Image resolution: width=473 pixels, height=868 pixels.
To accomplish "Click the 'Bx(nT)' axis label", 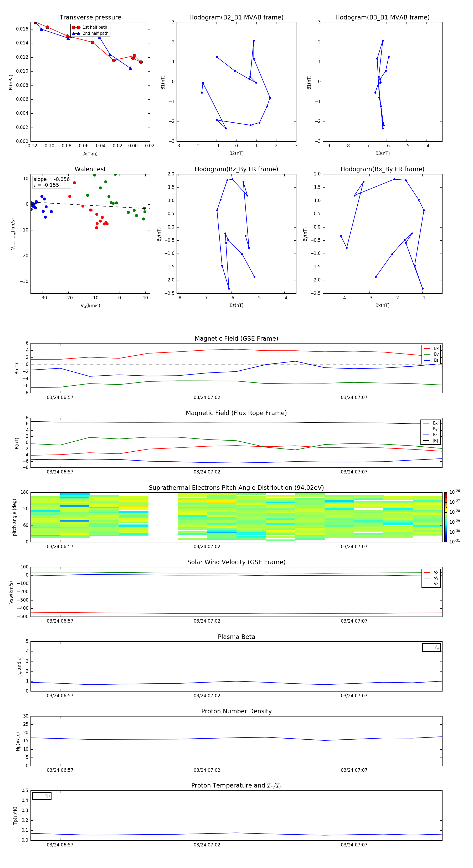I will 382,305.
